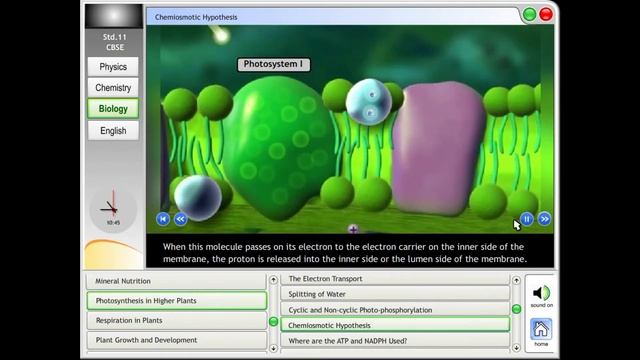Click the Std.11 CBSE header
The height and width of the screenshot is (360, 640).
114,42
